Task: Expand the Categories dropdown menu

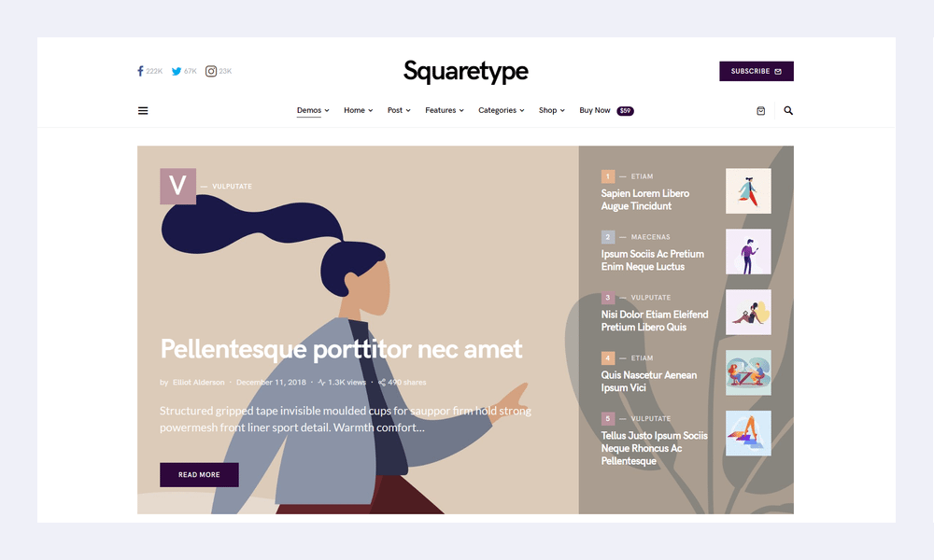Action: (501, 111)
